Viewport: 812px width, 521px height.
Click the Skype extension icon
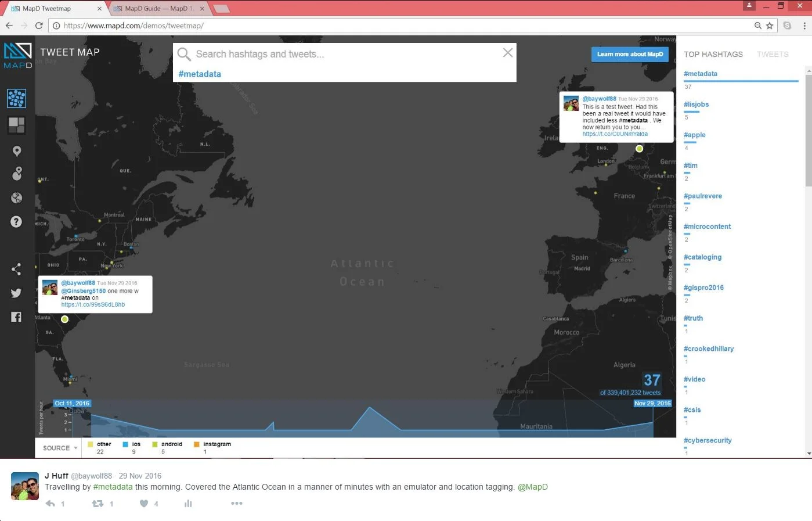[x=787, y=26]
